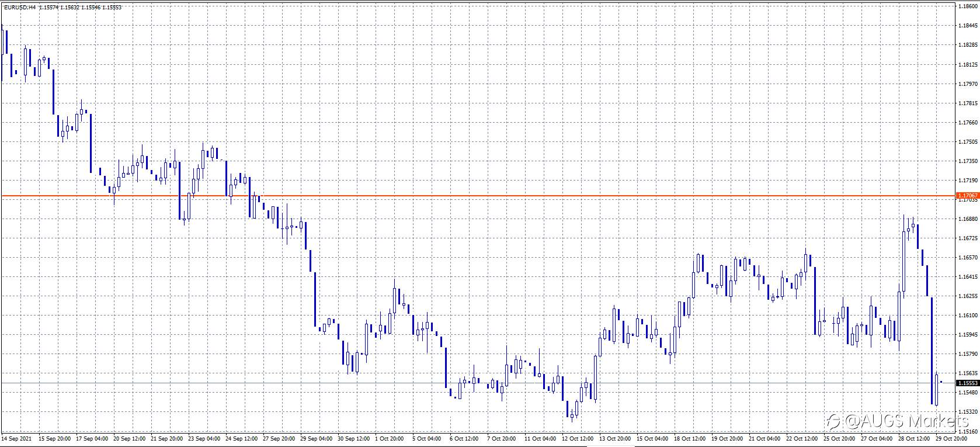
Task: Click the 6 Oct 12:00 time axis label
Action: 465,438
